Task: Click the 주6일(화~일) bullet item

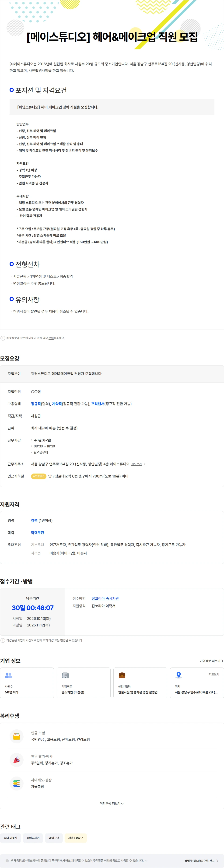Action: point(42,440)
